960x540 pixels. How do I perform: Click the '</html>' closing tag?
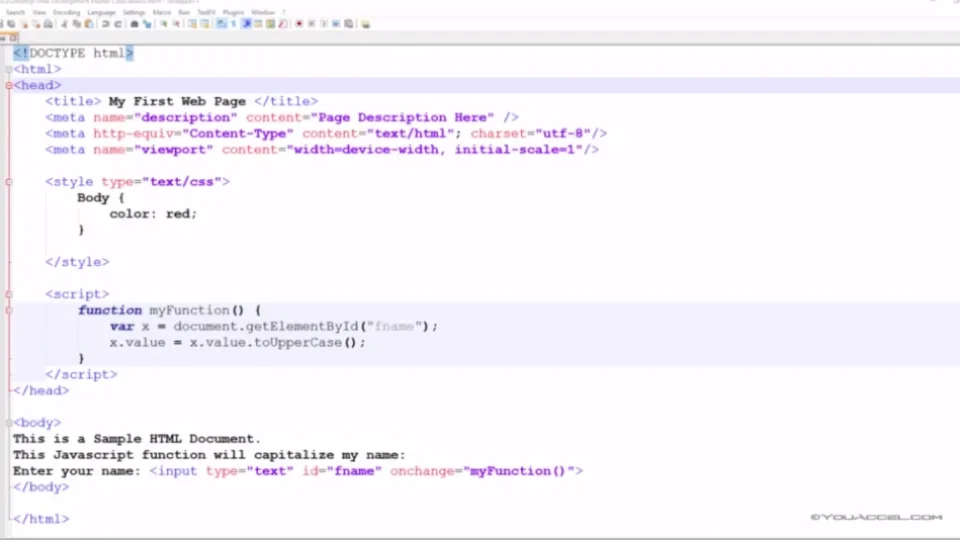pyautogui.click(x=41, y=519)
